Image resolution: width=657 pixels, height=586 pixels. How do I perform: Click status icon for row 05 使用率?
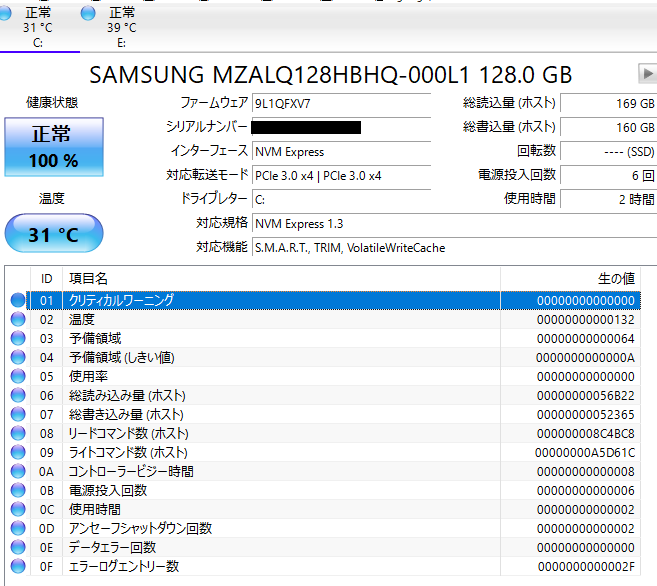click(x=18, y=376)
